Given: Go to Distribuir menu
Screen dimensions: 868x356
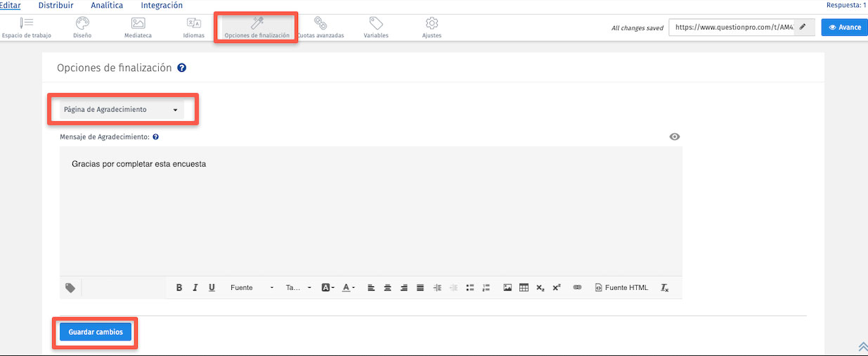Looking at the screenshot, I should [x=56, y=5].
